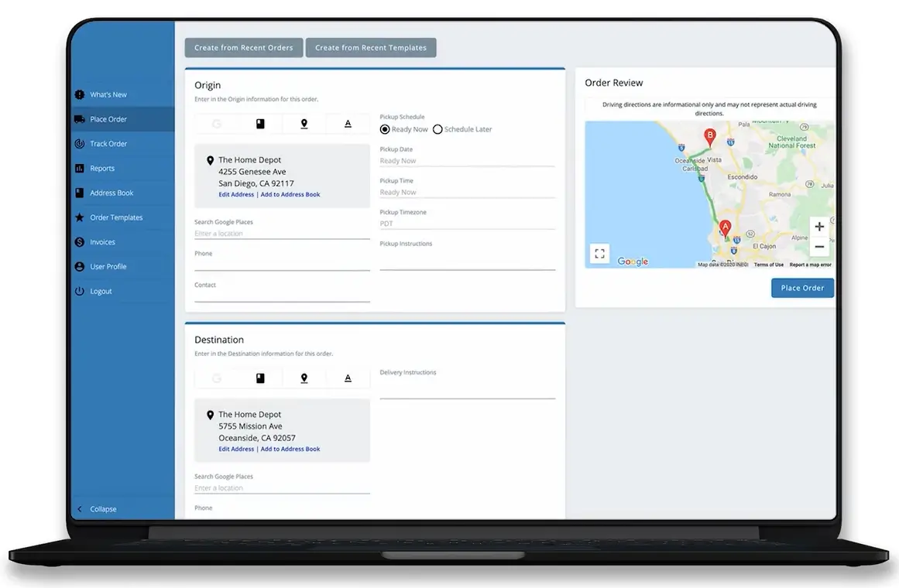This screenshot has height=588, width=899.
Task: Select the Ready Now radio button
Action: click(x=385, y=129)
